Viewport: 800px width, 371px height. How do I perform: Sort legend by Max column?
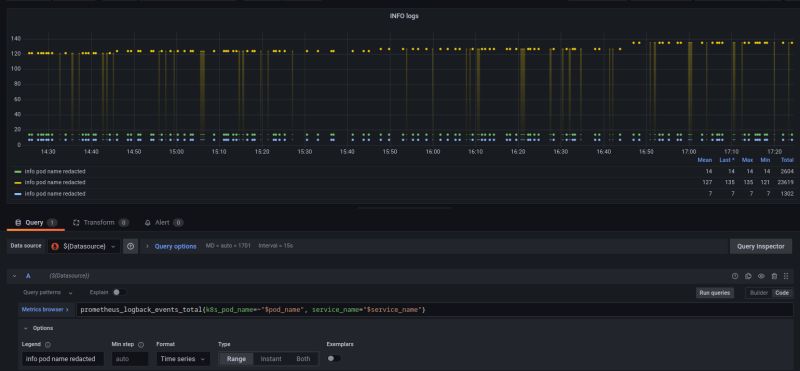point(747,160)
